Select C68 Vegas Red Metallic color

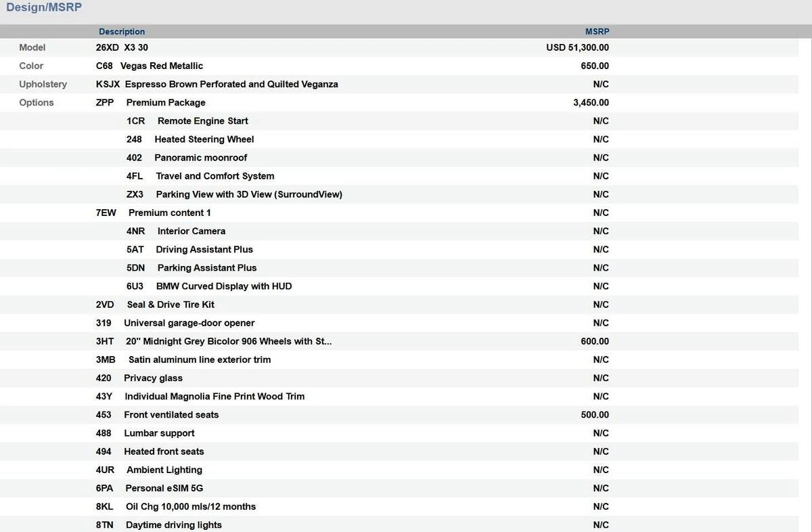tap(150, 66)
